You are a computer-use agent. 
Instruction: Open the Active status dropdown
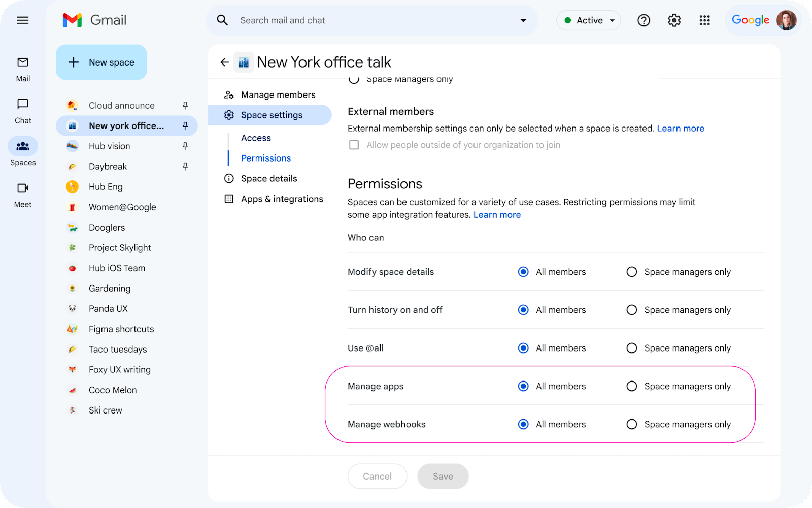click(589, 20)
